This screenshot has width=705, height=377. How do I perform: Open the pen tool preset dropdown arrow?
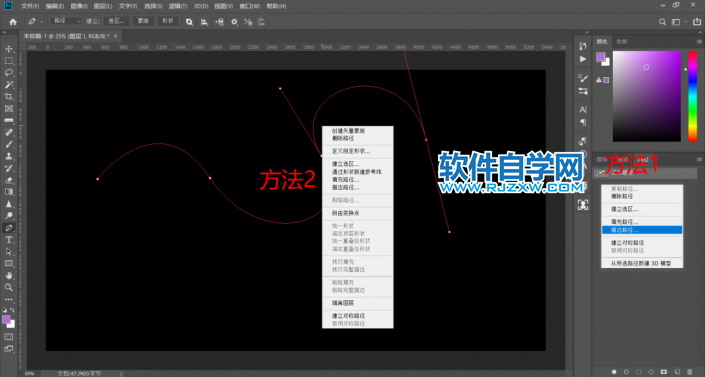click(x=42, y=22)
